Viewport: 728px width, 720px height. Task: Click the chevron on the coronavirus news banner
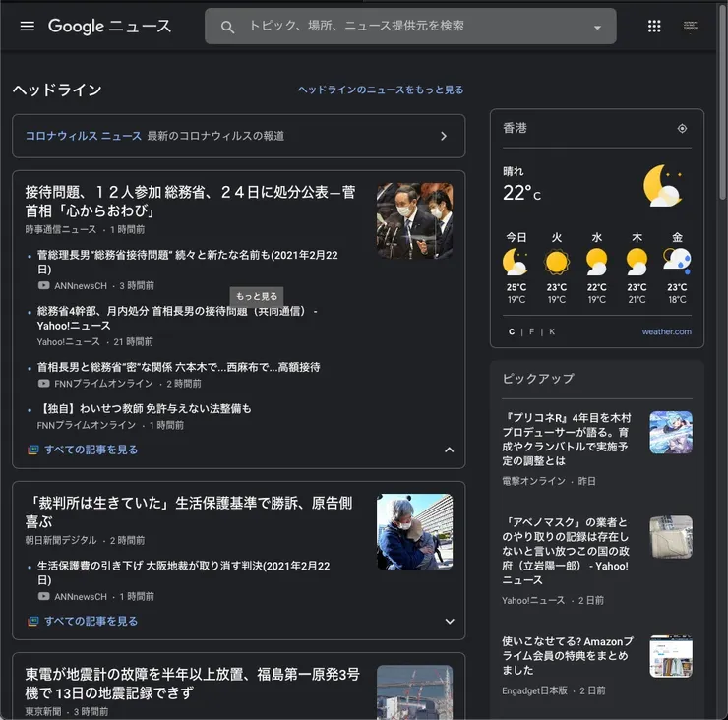coord(444,136)
